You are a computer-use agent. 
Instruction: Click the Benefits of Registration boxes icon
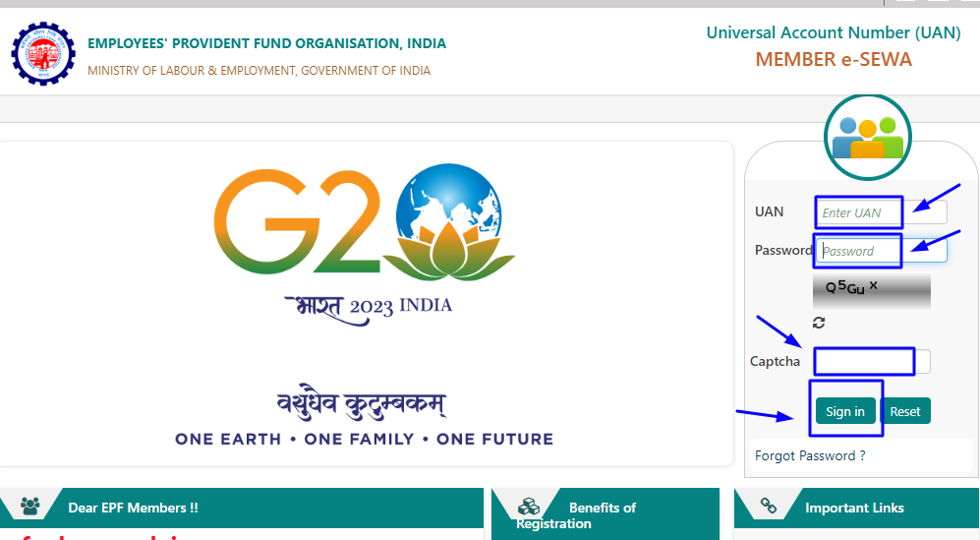(529, 506)
